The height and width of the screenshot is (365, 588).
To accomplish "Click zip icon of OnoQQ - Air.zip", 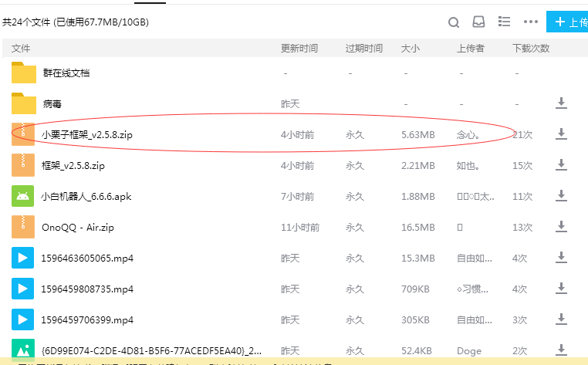I will [23, 227].
